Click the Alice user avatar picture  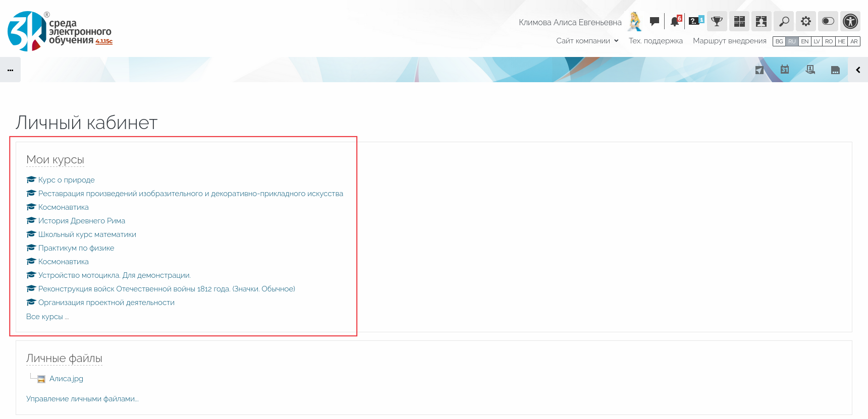pos(634,22)
